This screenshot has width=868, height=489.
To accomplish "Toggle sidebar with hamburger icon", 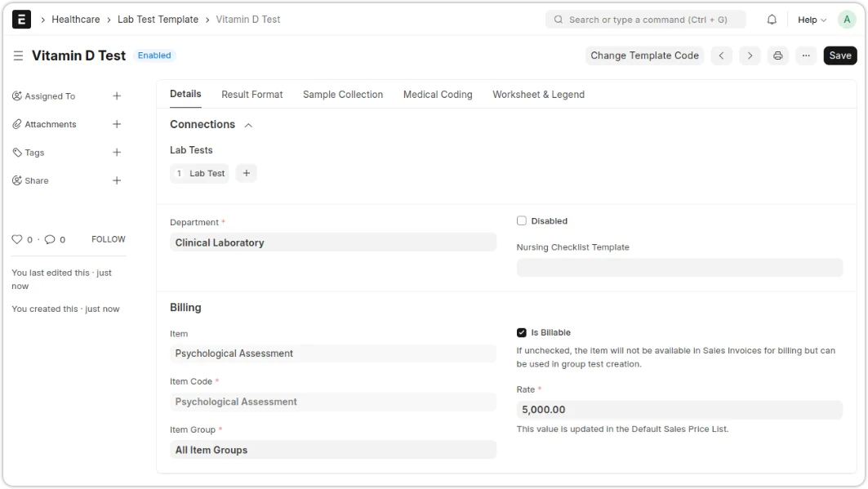I will (x=18, y=56).
